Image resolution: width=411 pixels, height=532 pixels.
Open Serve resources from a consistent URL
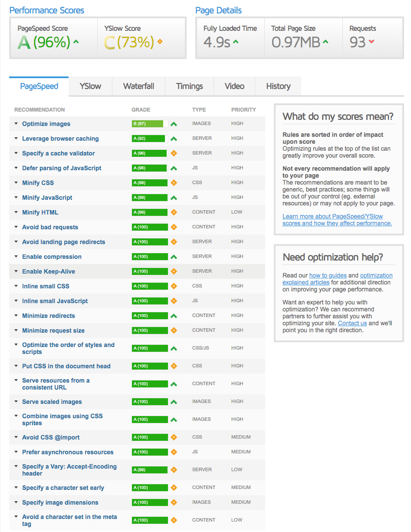click(x=56, y=384)
